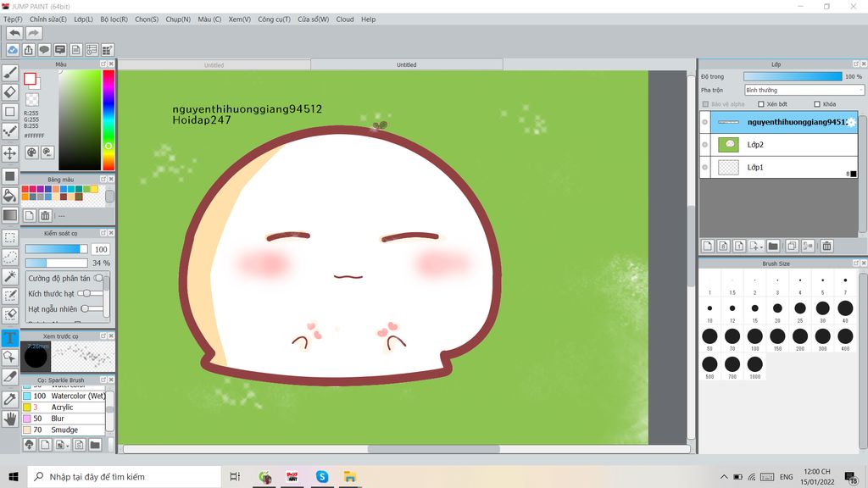This screenshot has width=868, height=488.
Task: Switch to the first Untitled tab
Action: 214,64
